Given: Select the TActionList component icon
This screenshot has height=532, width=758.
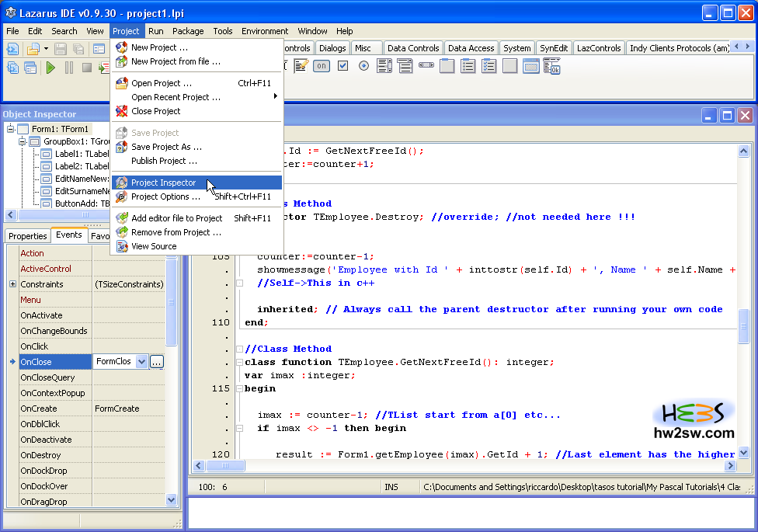Looking at the screenshot, I should (x=551, y=66).
